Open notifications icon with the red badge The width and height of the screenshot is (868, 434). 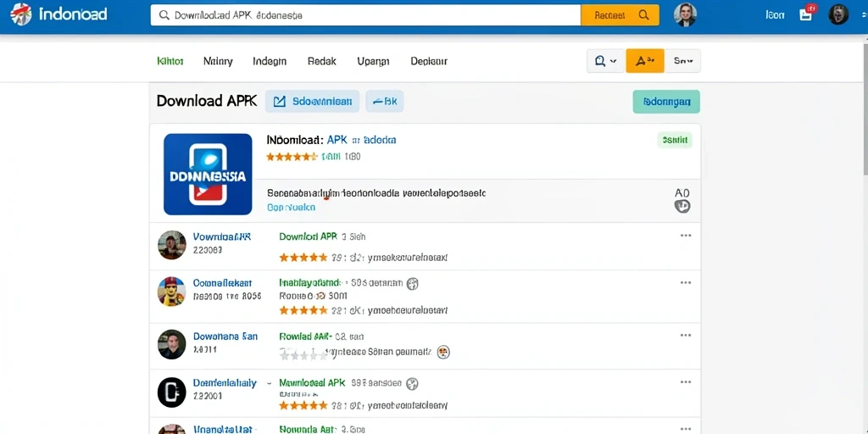coord(807,14)
